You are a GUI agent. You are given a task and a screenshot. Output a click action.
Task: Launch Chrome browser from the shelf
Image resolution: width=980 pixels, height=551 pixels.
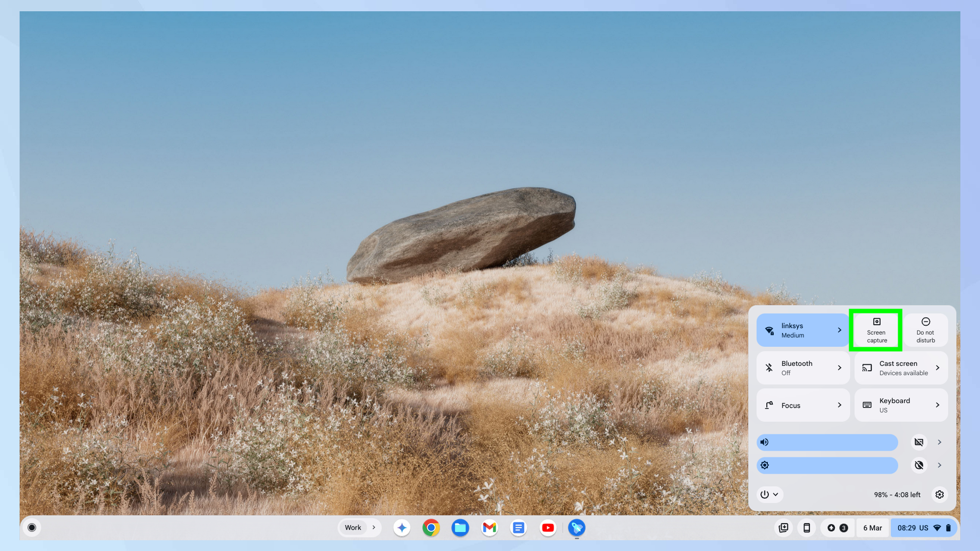pos(431,527)
